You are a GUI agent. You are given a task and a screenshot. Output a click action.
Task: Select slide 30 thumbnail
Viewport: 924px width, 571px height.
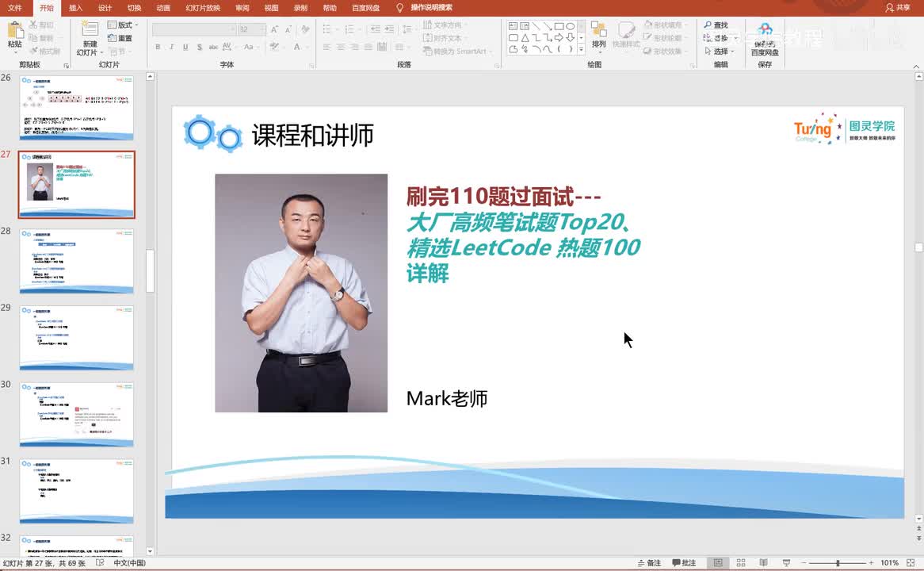tap(77, 415)
